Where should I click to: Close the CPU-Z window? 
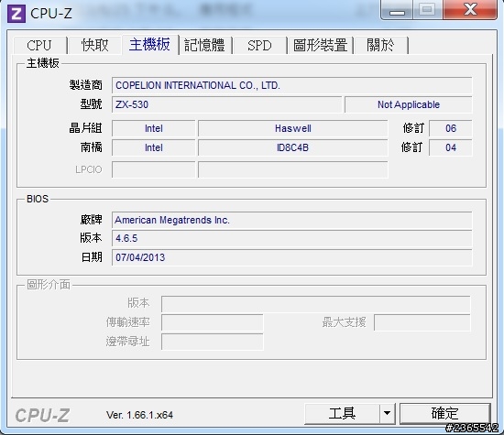pyautogui.click(x=470, y=10)
